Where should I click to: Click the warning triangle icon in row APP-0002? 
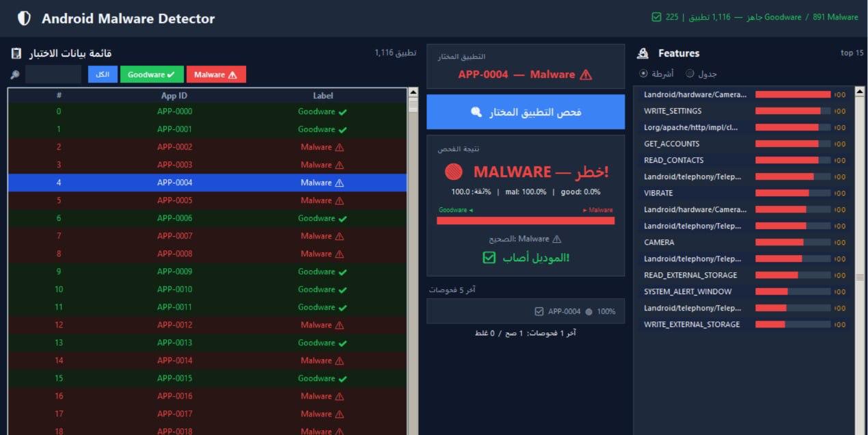[x=339, y=147]
